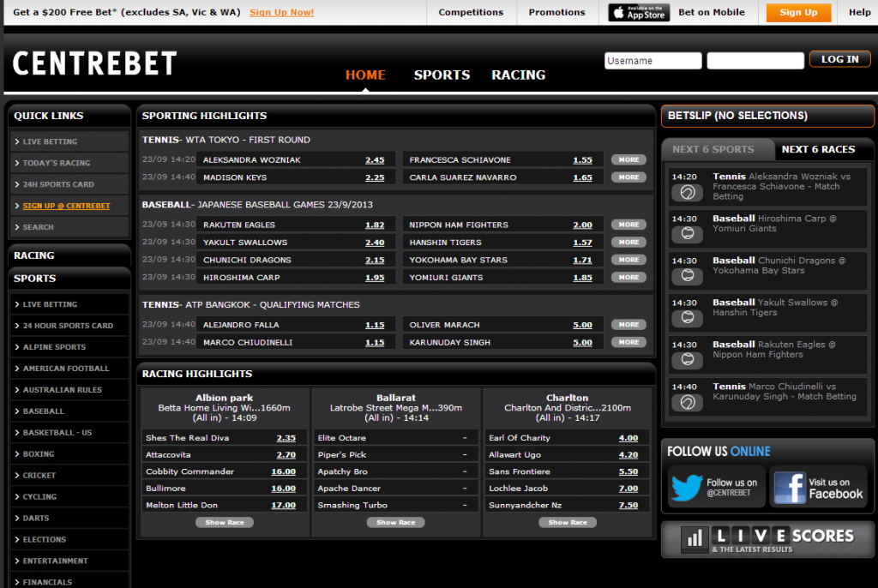
Task: Click the Centrebet logo
Action: [94, 63]
